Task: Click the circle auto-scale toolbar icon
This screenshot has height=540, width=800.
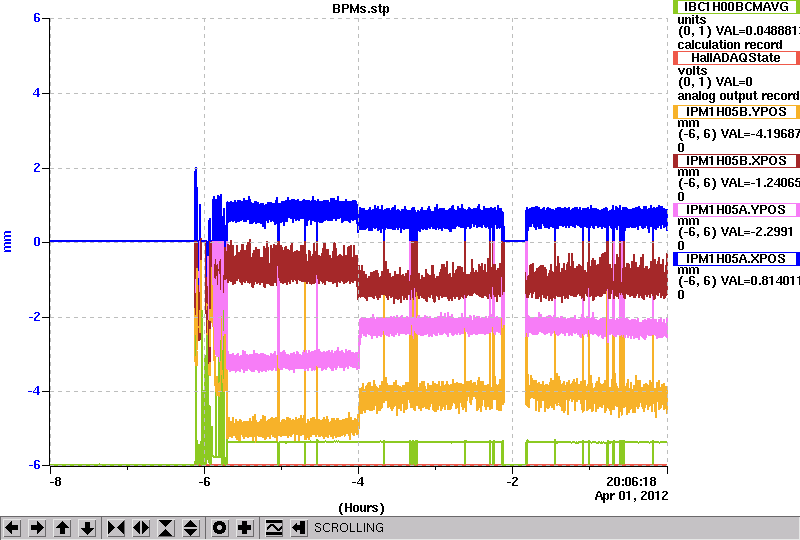Action: pos(220,528)
